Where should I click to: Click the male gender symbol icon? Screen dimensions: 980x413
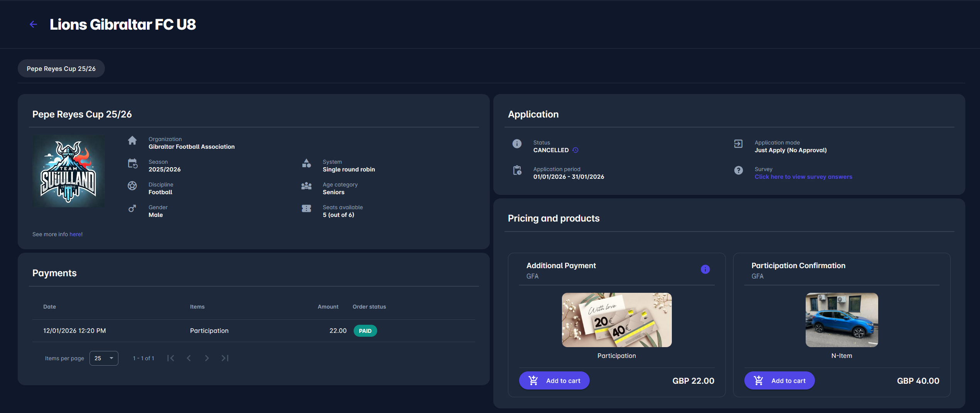point(132,208)
